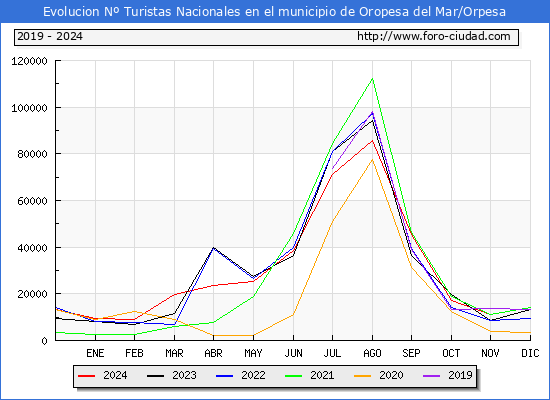This screenshot has width=550, height=400.
Task: Select the '2019' legend label
Action: point(460,375)
